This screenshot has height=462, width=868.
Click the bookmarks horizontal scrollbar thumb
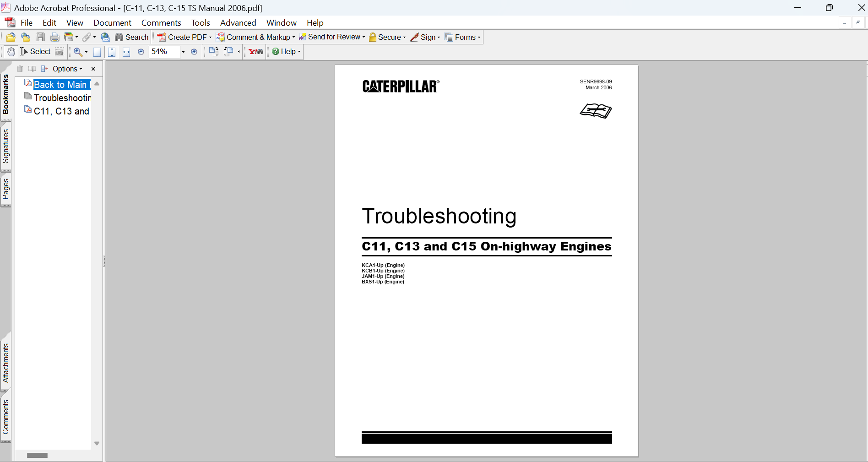37,455
